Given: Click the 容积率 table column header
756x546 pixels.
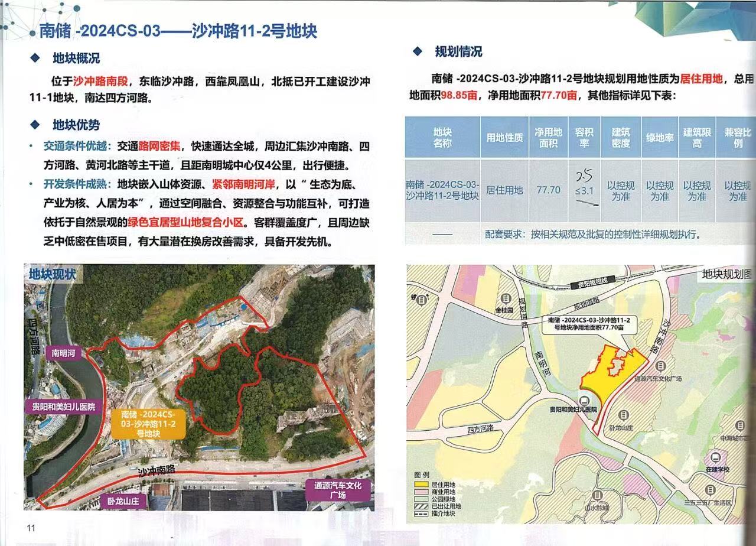Looking at the screenshot, I should point(584,138).
